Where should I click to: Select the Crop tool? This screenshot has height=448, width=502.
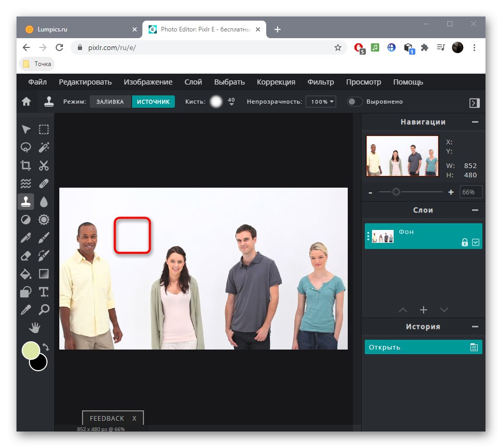pyautogui.click(x=26, y=165)
